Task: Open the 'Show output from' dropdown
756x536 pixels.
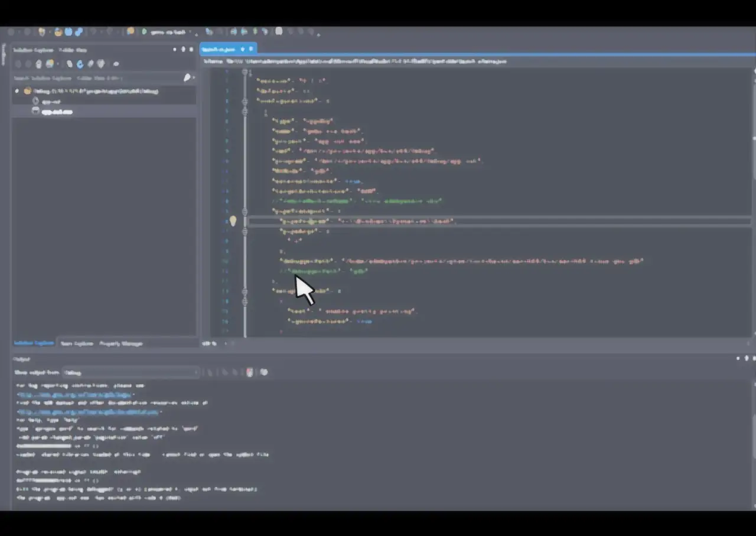Action: click(131, 372)
